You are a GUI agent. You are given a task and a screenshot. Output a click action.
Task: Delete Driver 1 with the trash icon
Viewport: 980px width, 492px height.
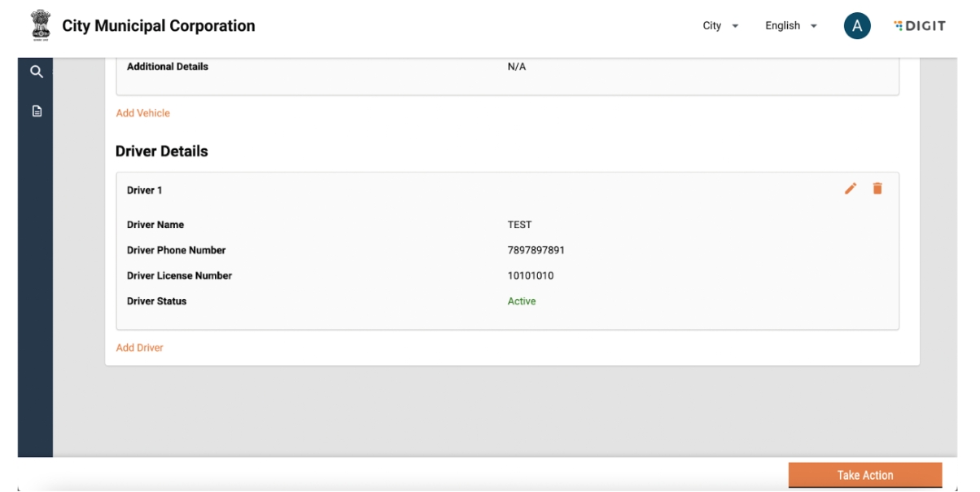[877, 189]
